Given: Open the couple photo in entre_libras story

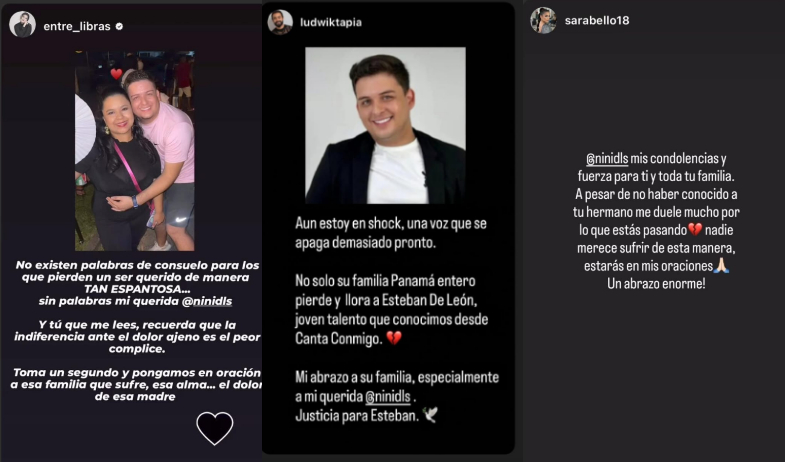Looking at the screenshot, I should [x=135, y=151].
